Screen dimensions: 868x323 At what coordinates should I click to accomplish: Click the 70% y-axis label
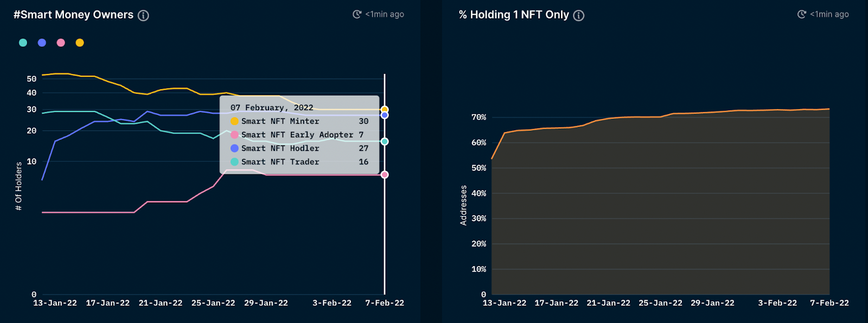(x=479, y=117)
